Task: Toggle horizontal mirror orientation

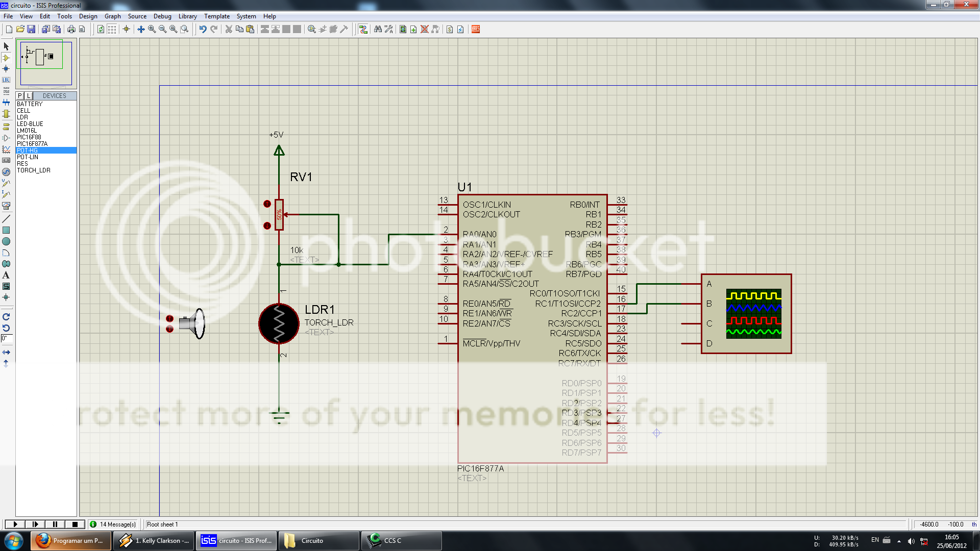Action: [x=6, y=352]
